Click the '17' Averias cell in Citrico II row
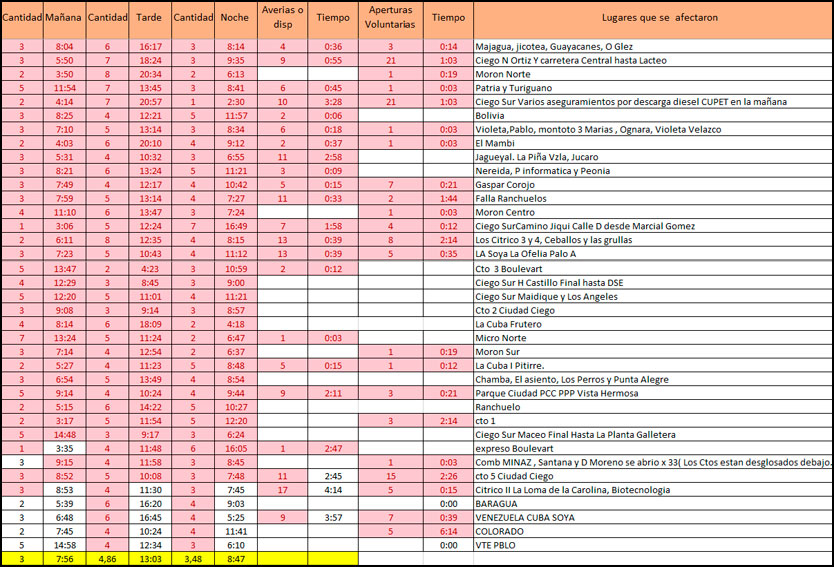834x567 pixels. pos(282,490)
